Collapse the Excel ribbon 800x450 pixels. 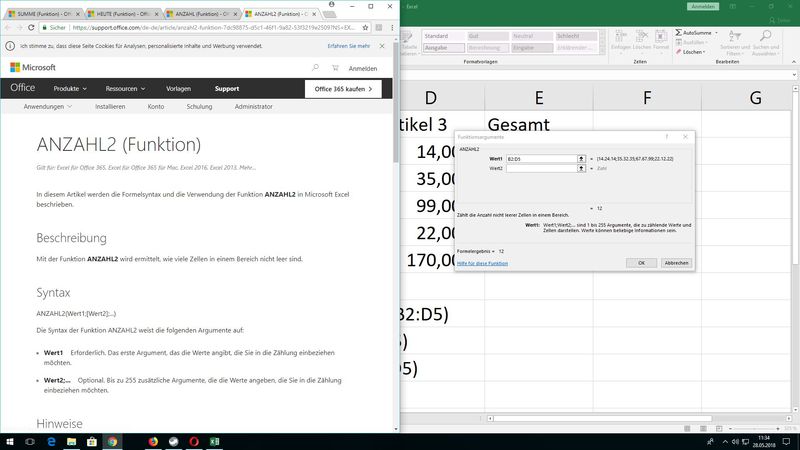(793, 62)
